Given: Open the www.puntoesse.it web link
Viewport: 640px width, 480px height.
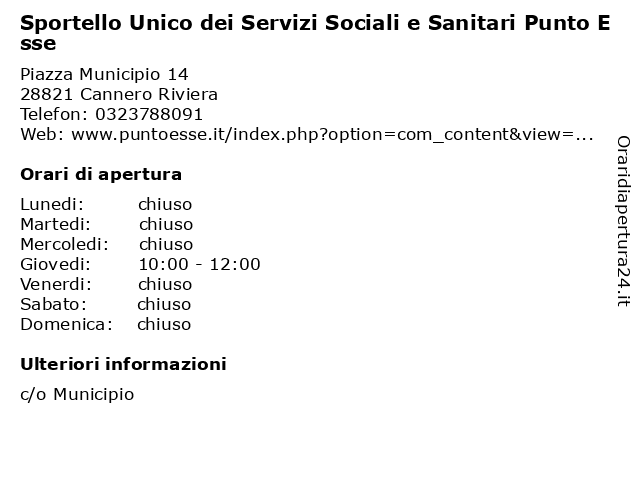Looking at the screenshot, I should click(332, 134).
